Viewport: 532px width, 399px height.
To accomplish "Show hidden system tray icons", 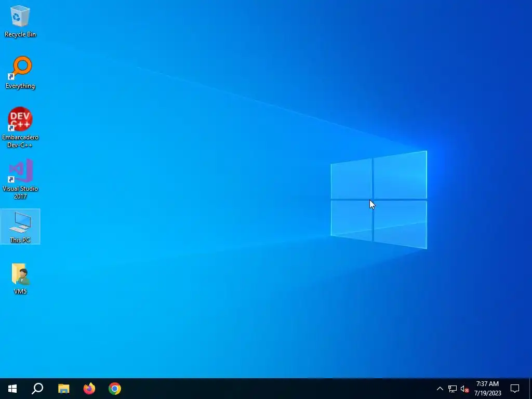I will pos(440,389).
